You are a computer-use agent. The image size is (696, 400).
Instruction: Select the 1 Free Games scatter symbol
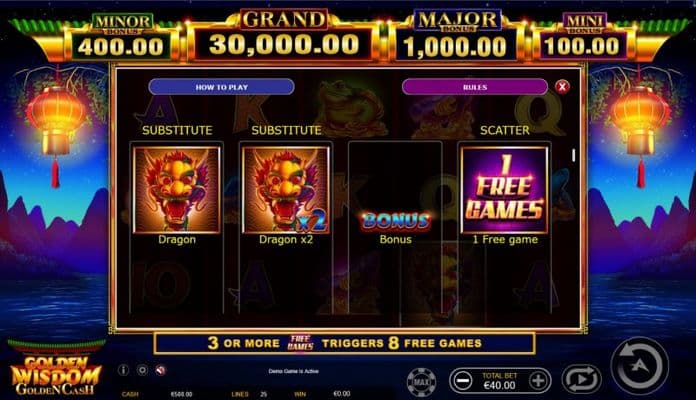[505, 190]
